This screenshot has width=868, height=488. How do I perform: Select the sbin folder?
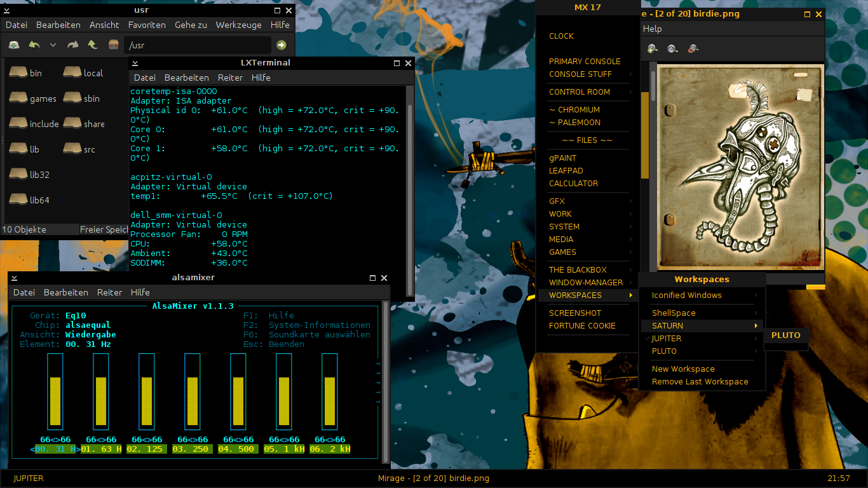(x=81, y=98)
